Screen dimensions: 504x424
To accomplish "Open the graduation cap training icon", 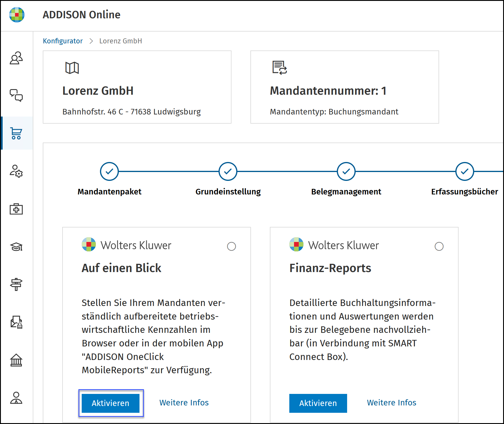I will click(x=16, y=247).
